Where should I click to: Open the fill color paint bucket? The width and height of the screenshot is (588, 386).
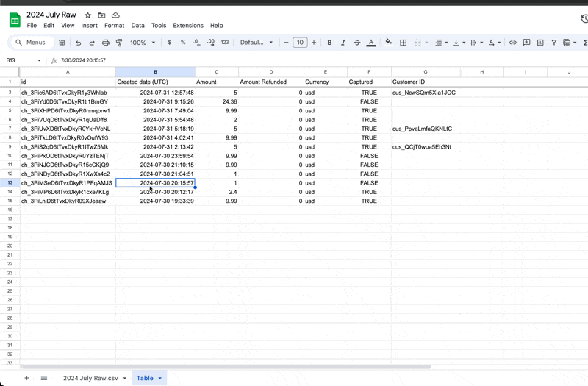point(389,43)
